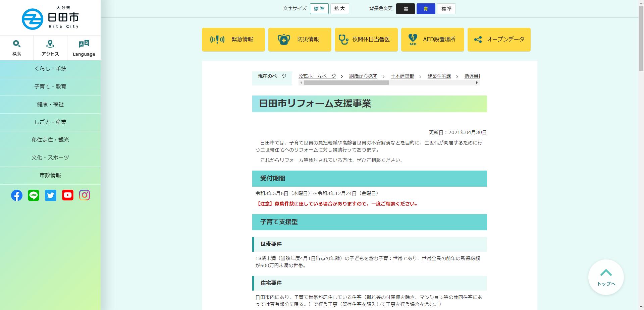
Task: Click the AED設置場所 locations button
Action: [432, 39]
